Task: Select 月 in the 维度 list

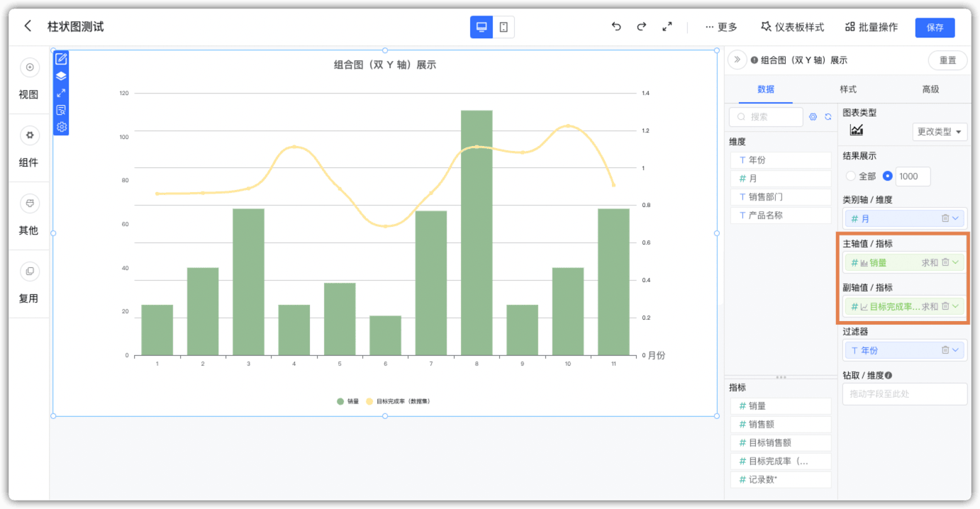Action: pos(781,179)
